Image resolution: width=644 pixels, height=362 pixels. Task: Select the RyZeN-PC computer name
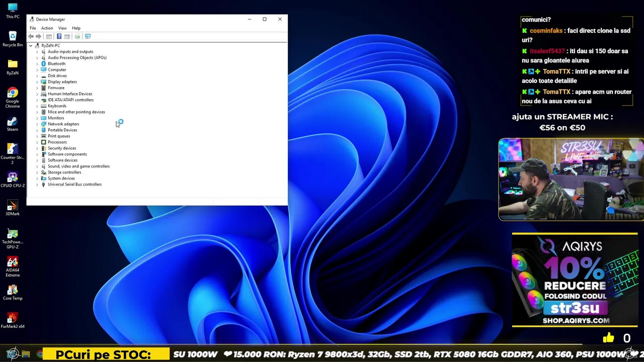50,46
